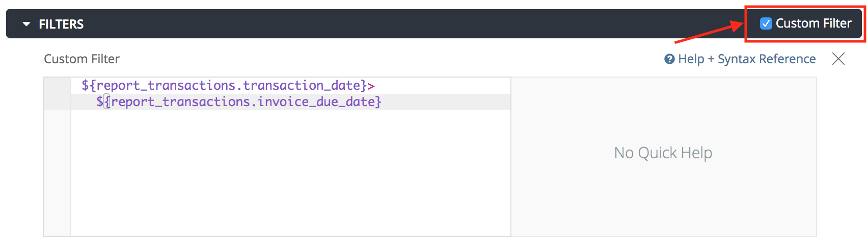Click the FILTERS header title text
The width and height of the screenshot is (868, 249).
coord(61,24)
